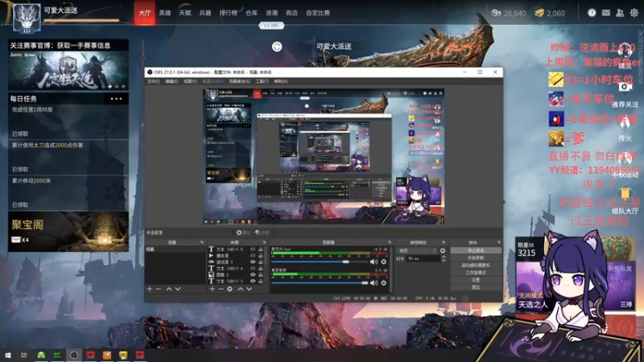Switch to 兵器 tab in game
Screen dimensions: 644x362
coord(205,13)
